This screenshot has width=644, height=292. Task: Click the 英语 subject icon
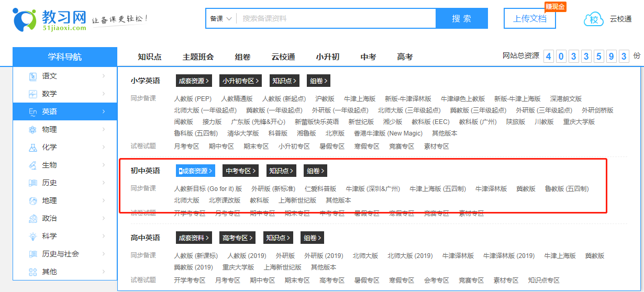point(32,112)
